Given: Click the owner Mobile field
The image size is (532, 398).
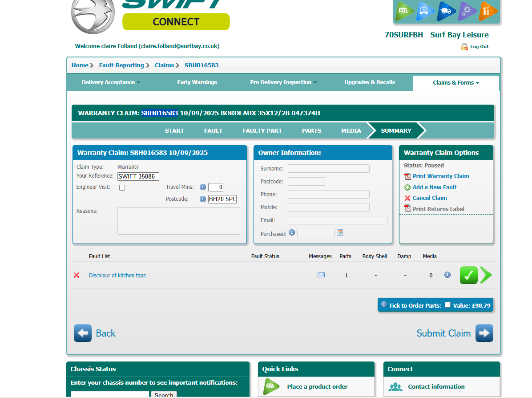Looking at the screenshot, I should tap(328, 207).
